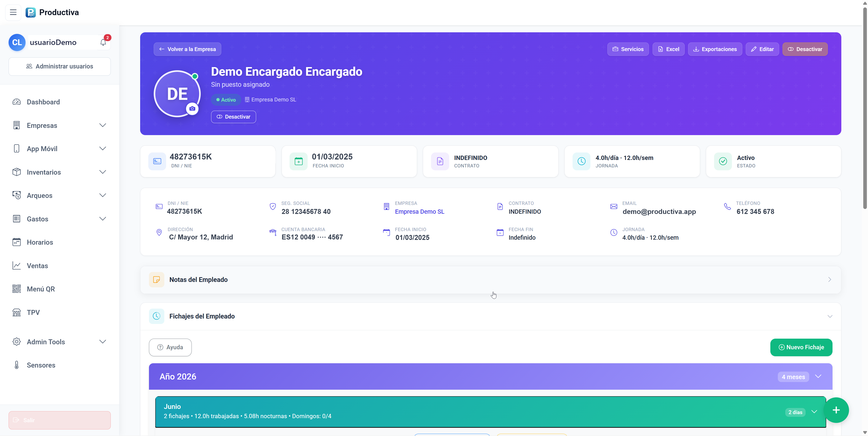Expand the Gastos submenu chevron
This screenshot has height=436, width=868.
tap(103, 219)
